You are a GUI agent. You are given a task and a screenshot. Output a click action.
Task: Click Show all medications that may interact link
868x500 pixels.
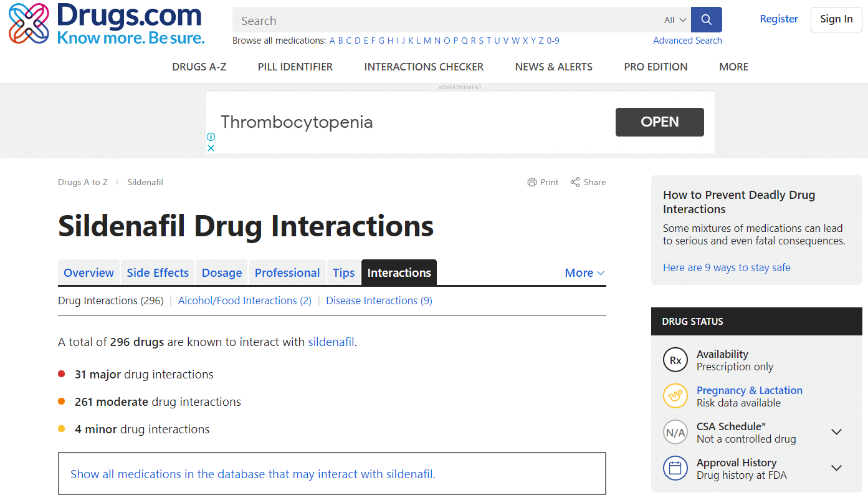(x=253, y=474)
